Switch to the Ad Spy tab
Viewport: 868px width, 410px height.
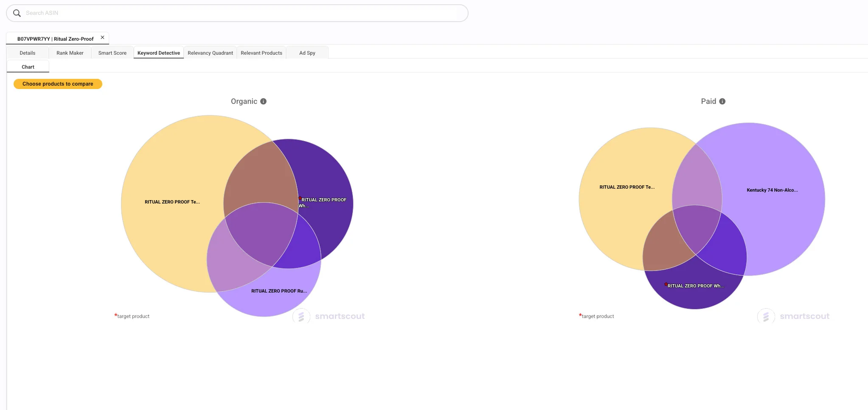[x=307, y=53]
